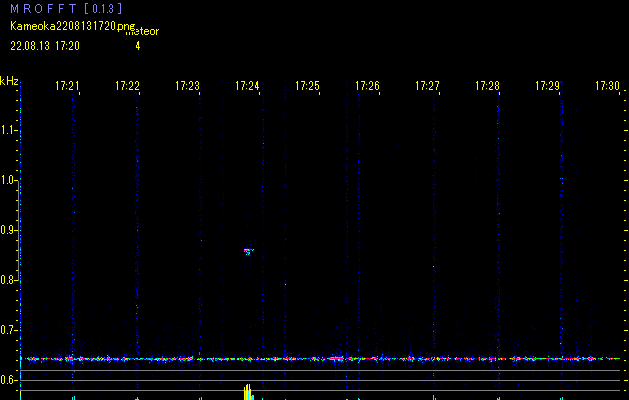This screenshot has height=400, width=629.
Task: Click the meteor echo blip near 17:24
Action: (249, 252)
